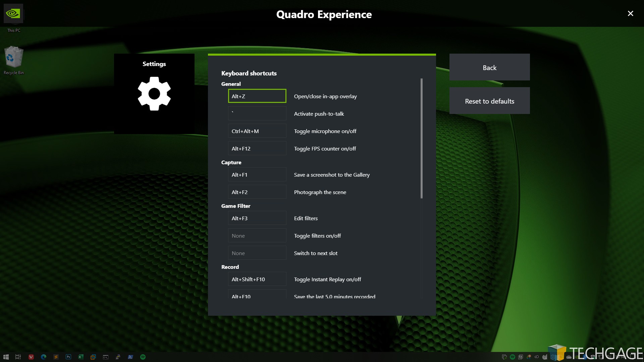Click the NVIDIA Quadro Experience icon
The width and height of the screenshot is (644, 362).
pyautogui.click(x=13, y=13)
